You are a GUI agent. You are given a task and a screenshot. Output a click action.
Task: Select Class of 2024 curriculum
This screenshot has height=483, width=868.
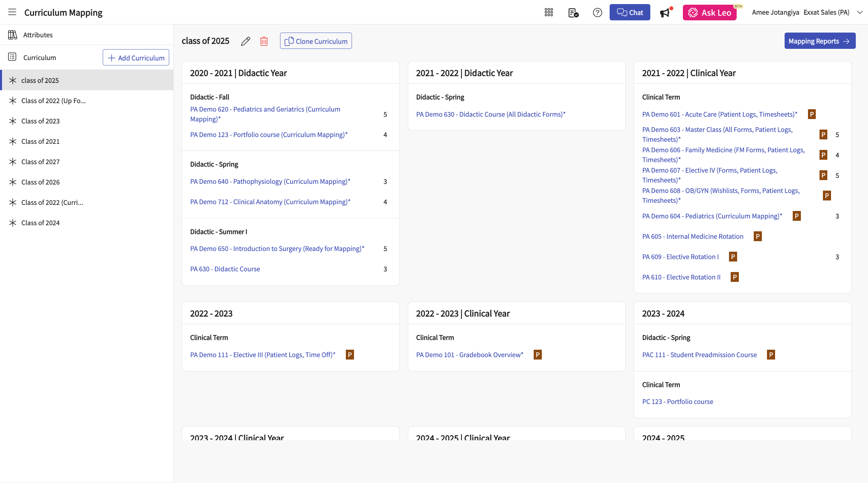(40, 223)
